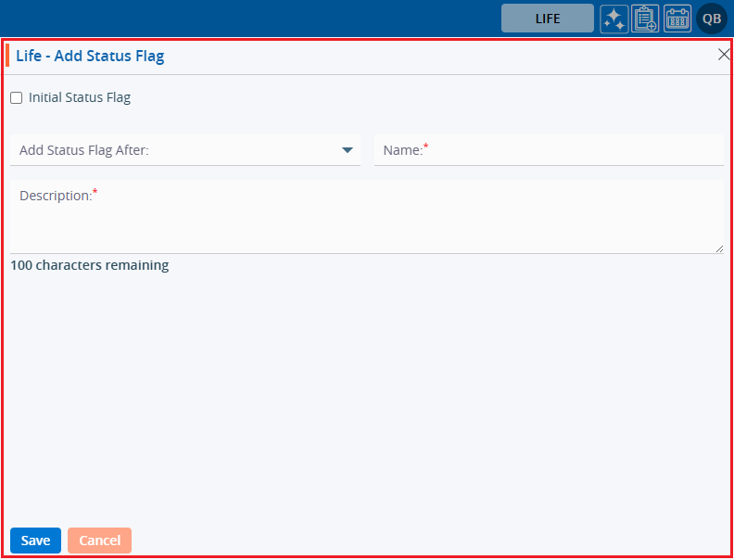This screenshot has height=560, width=734.
Task: Save the new status flag
Action: [x=35, y=541]
